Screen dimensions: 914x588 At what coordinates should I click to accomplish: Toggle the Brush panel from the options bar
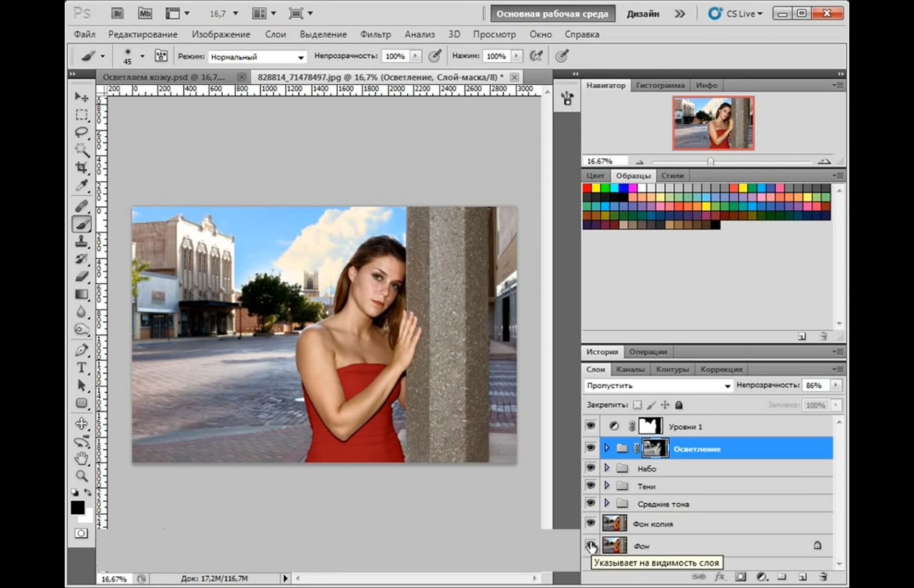161,56
